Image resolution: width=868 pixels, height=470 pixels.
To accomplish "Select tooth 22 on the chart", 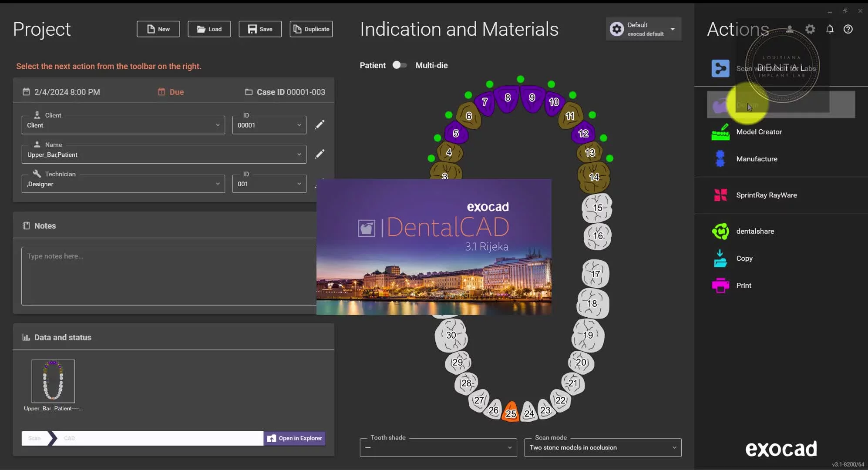I will (x=561, y=400).
